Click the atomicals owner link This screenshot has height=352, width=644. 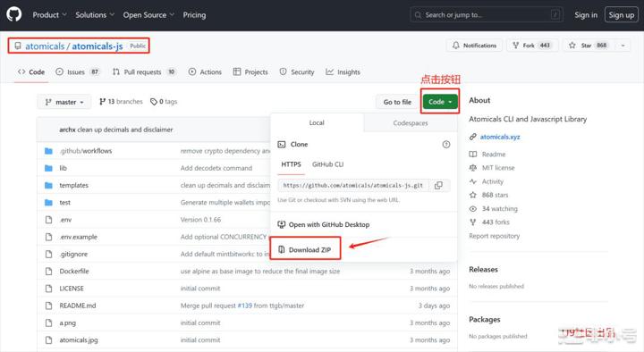[45, 46]
